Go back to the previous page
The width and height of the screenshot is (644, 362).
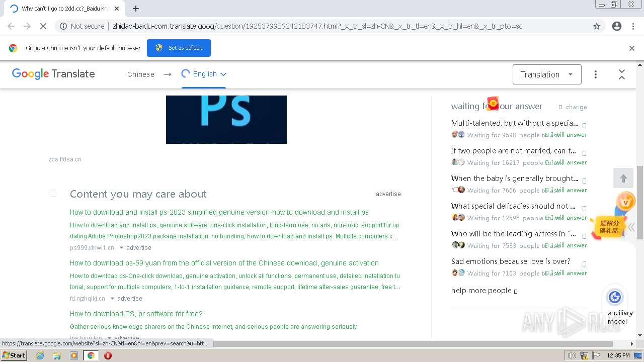tap(11, 26)
